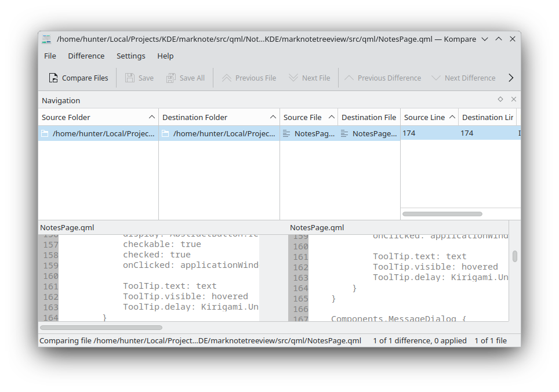
Task: Expand the toolbar overflow chevron
Action: coord(511,78)
